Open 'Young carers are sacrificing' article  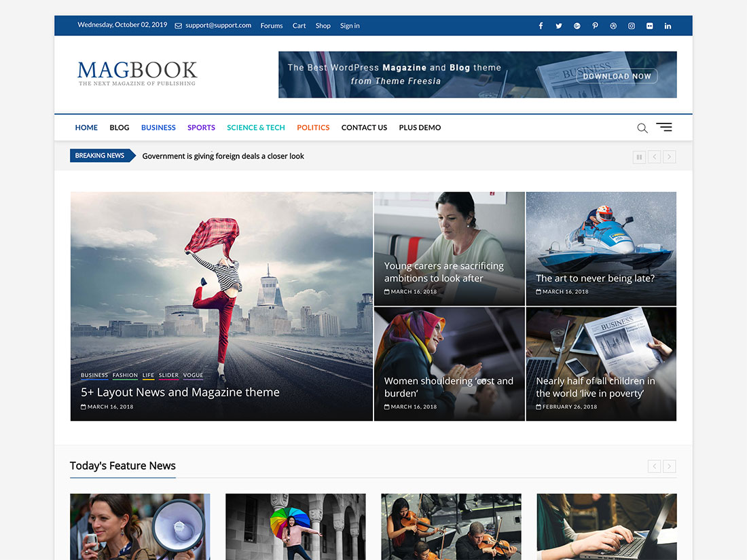tap(444, 272)
